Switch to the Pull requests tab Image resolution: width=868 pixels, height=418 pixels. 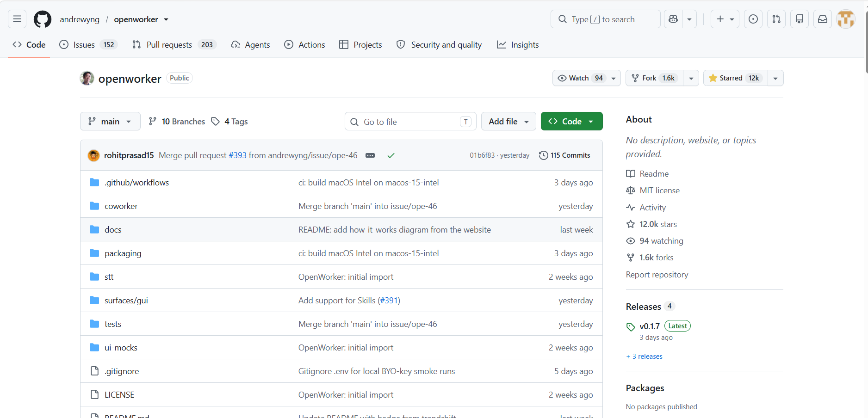[x=174, y=45]
